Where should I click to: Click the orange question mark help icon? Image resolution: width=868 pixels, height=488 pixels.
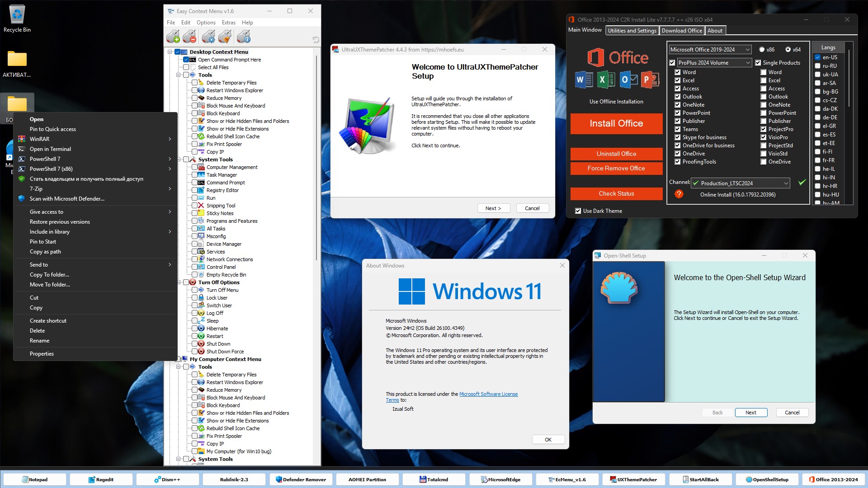pyautogui.click(x=679, y=194)
